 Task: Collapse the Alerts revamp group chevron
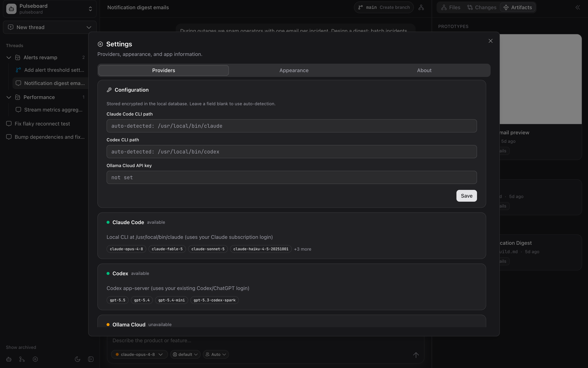click(x=9, y=57)
